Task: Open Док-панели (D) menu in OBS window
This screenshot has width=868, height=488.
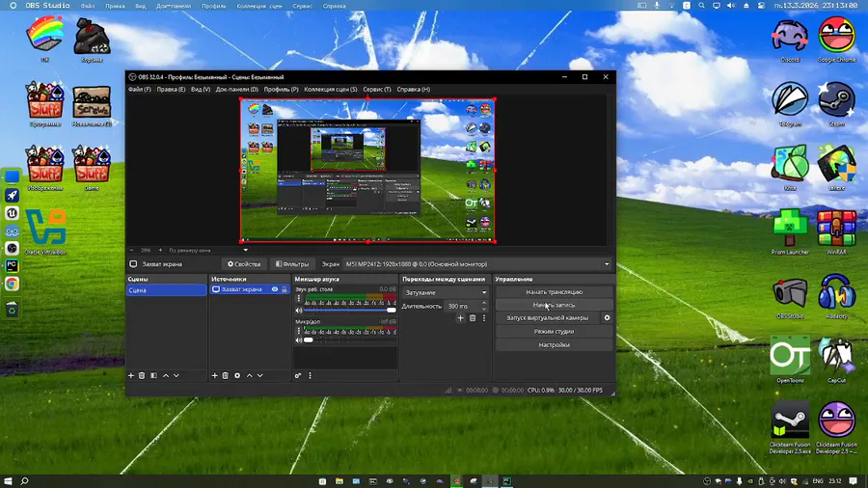Action: pyautogui.click(x=237, y=89)
